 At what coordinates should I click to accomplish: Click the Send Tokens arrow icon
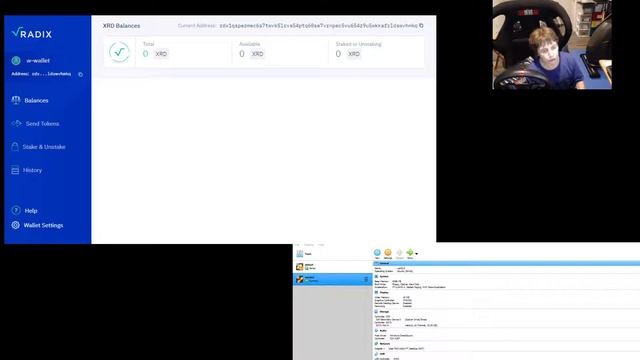click(x=16, y=123)
